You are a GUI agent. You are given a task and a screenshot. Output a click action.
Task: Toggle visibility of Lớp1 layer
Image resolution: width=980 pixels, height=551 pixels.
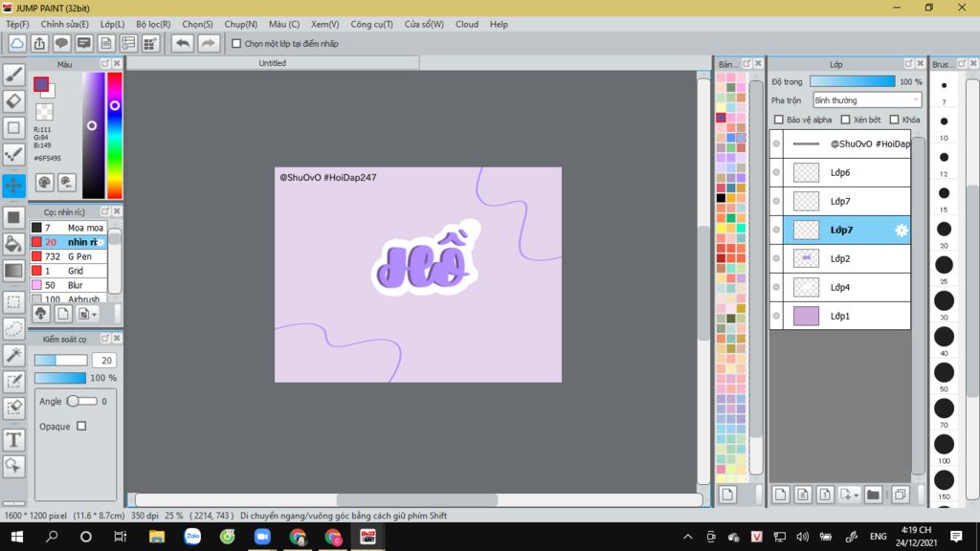pyautogui.click(x=776, y=316)
